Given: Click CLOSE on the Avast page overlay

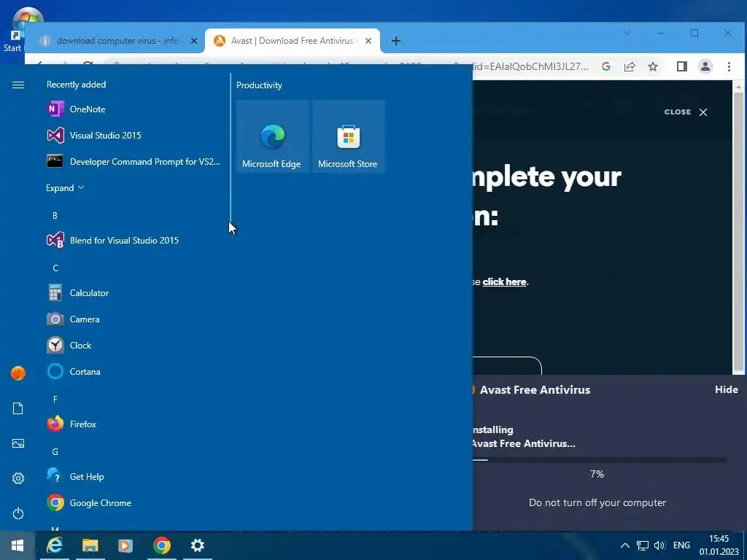Looking at the screenshot, I should coord(686,112).
